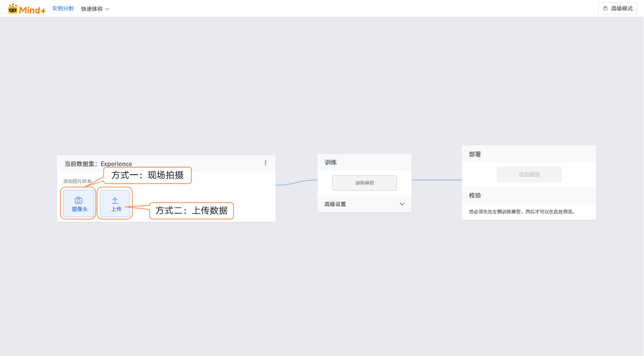The height and width of the screenshot is (356, 644).
Task: Click the 高级设置 label text
Action: (x=335, y=204)
